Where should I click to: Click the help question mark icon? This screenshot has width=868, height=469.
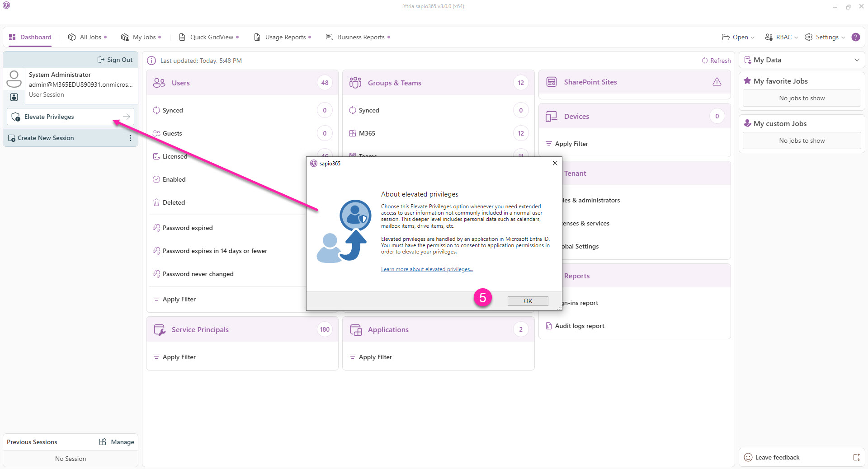[x=855, y=37]
